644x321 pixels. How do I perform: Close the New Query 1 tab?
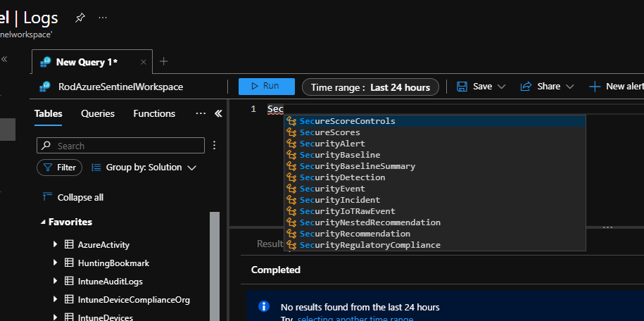144,62
